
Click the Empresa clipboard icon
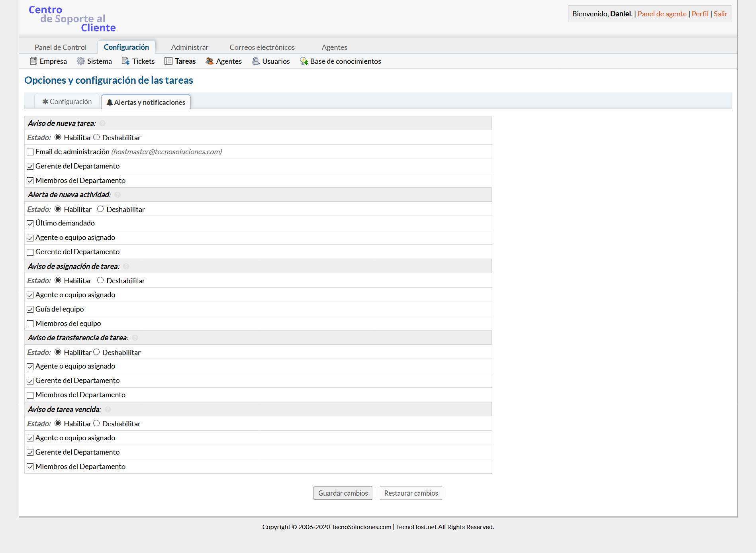(33, 61)
